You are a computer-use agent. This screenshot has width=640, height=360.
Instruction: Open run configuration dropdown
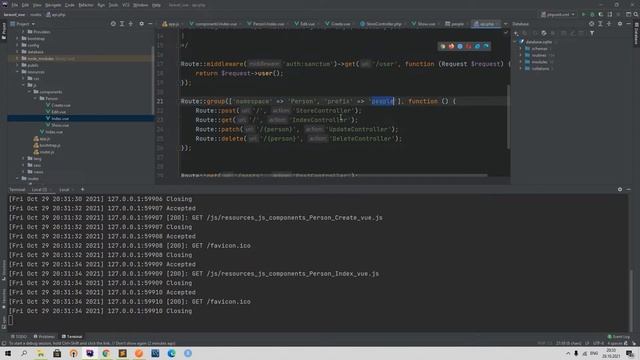558,15
